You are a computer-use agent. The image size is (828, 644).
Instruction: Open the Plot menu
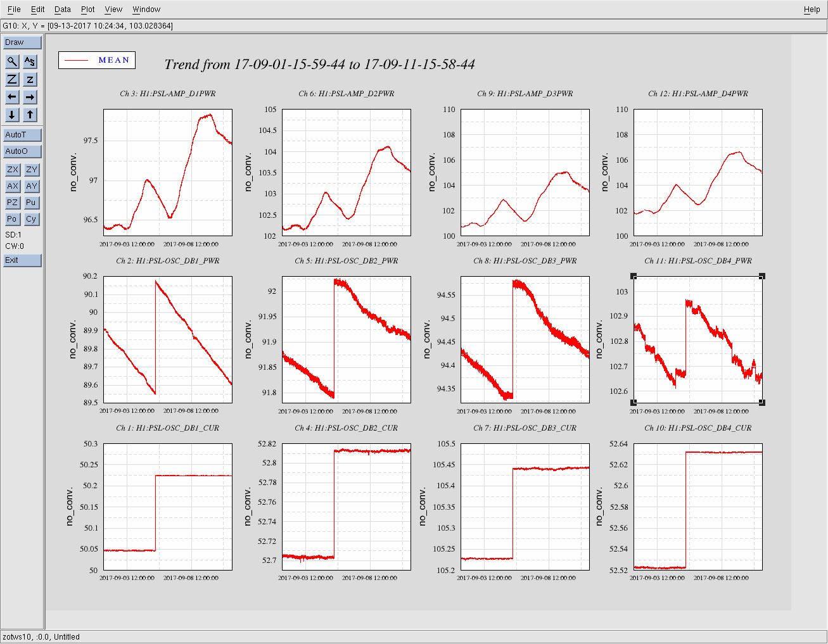[87, 9]
